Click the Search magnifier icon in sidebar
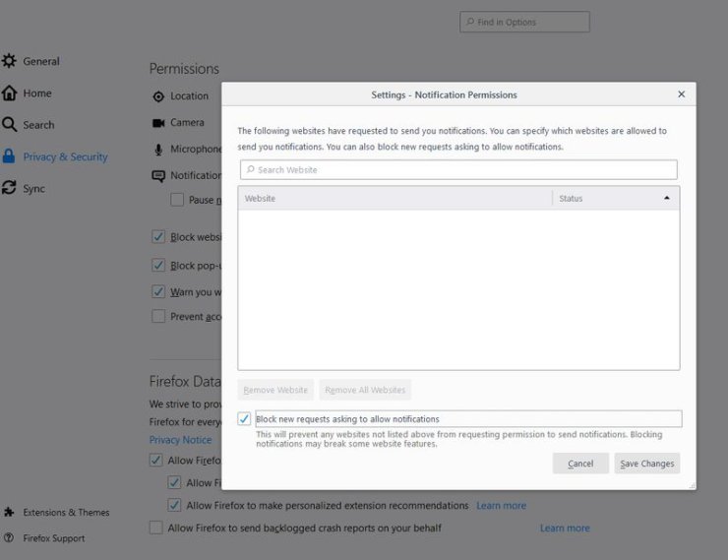Image resolution: width=728 pixels, height=560 pixels. (x=9, y=124)
